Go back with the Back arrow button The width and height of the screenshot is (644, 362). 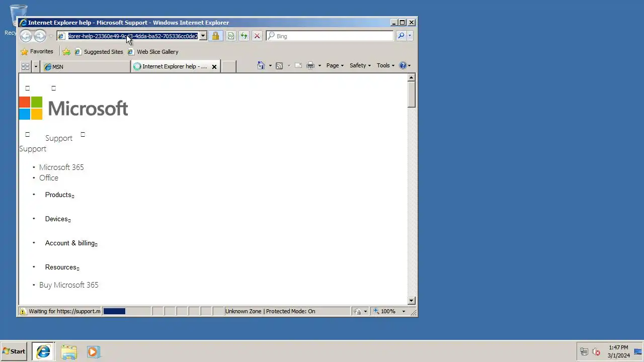pos(26,36)
